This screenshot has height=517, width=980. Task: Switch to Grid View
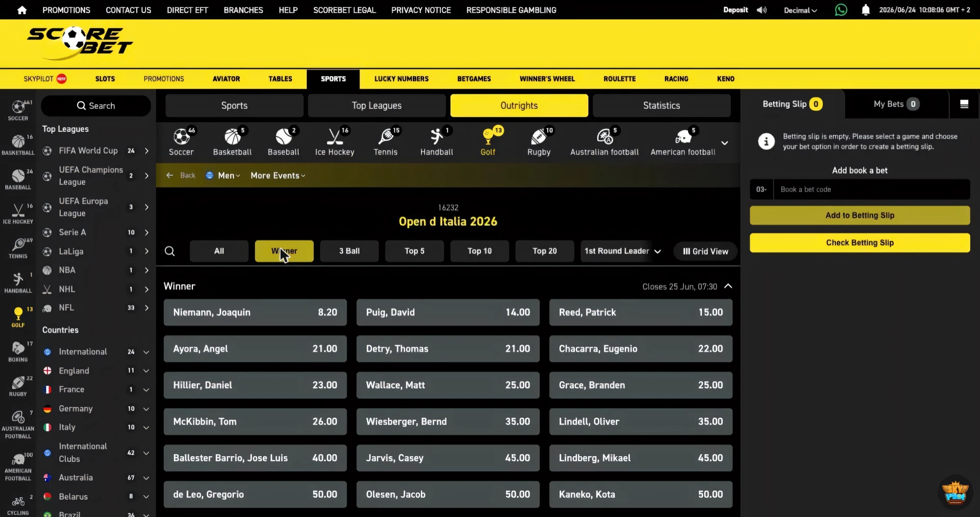(x=705, y=251)
